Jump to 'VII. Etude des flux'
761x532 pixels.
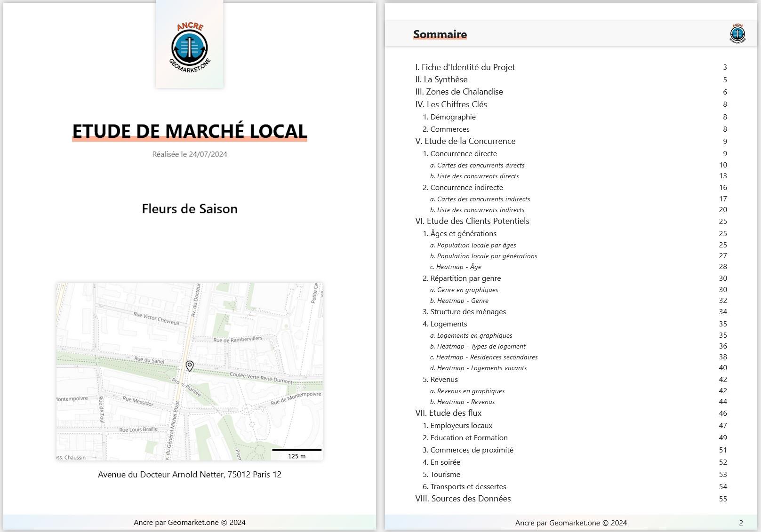448,413
